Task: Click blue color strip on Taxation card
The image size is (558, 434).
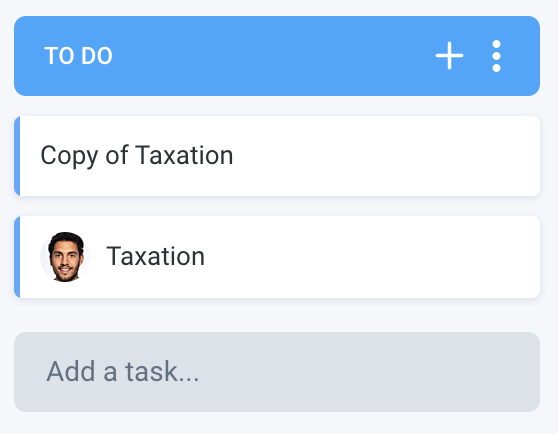Action: click(x=17, y=257)
